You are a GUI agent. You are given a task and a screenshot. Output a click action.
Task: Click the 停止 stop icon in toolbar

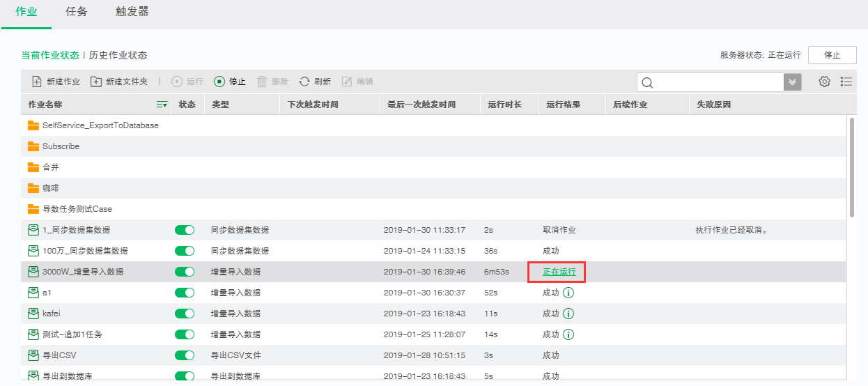[x=219, y=82]
